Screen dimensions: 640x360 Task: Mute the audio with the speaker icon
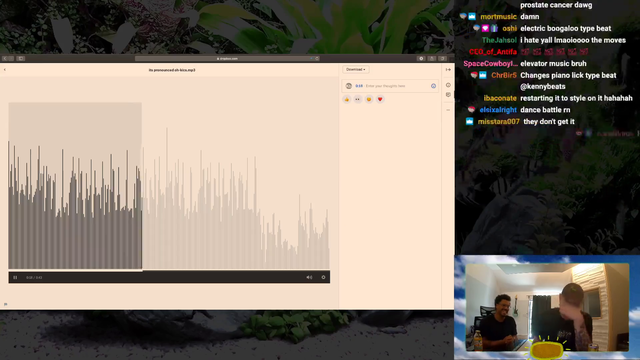309,278
